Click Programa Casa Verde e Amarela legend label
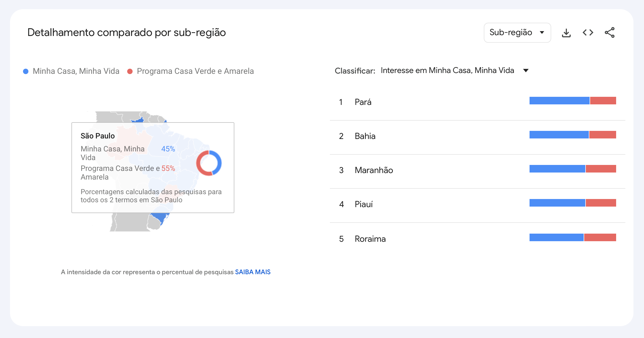644x338 pixels. 195,71
